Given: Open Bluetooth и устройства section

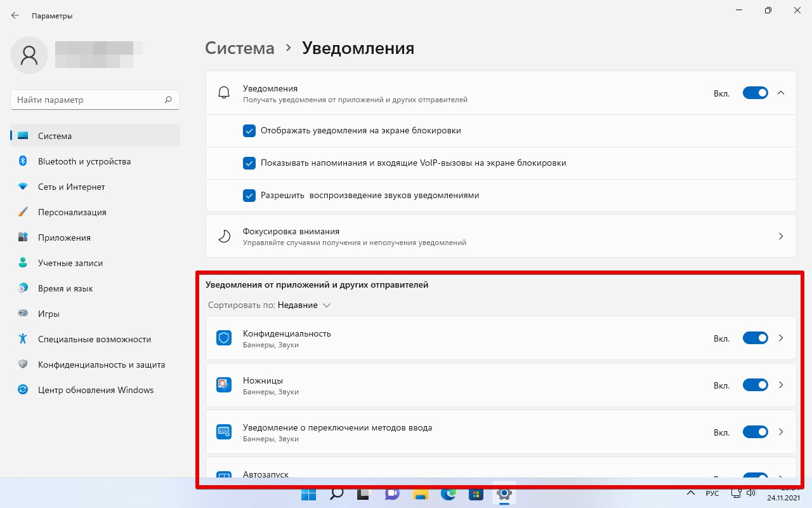Looking at the screenshot, I should tap(95, 161).
